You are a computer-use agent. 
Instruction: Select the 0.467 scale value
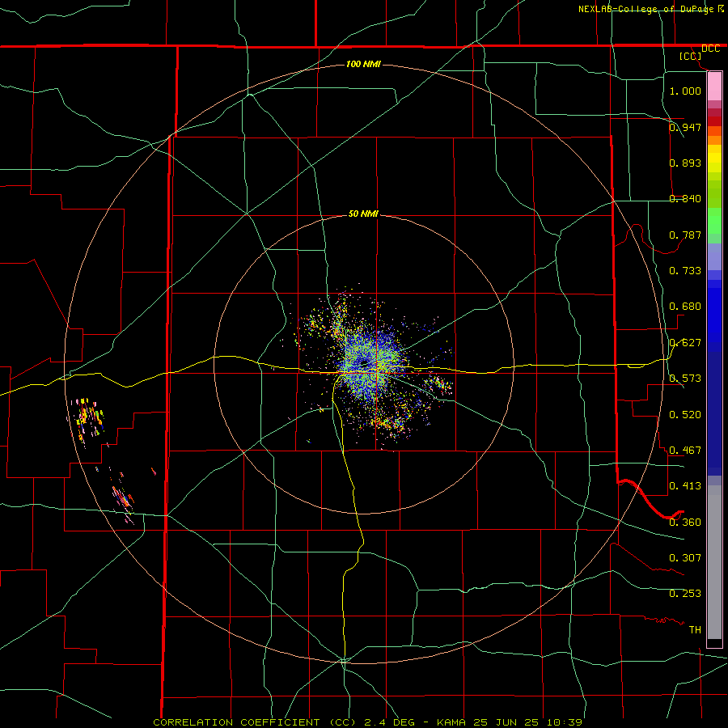pyautogui.click(x=685, y=450)
